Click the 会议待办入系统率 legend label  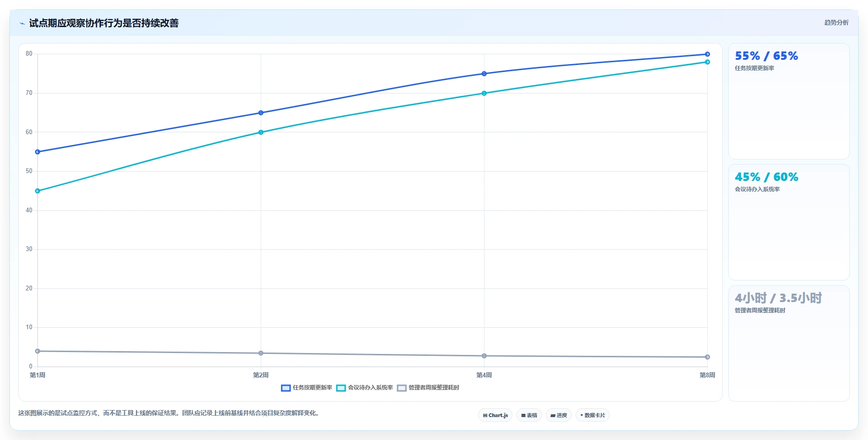[370, 388]
